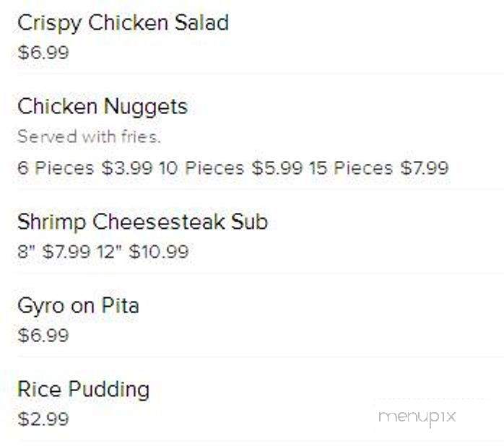This screenshot has height=446, width=504.
Task: Select the 12" $10.99 sub size
Action: [143, 251]
